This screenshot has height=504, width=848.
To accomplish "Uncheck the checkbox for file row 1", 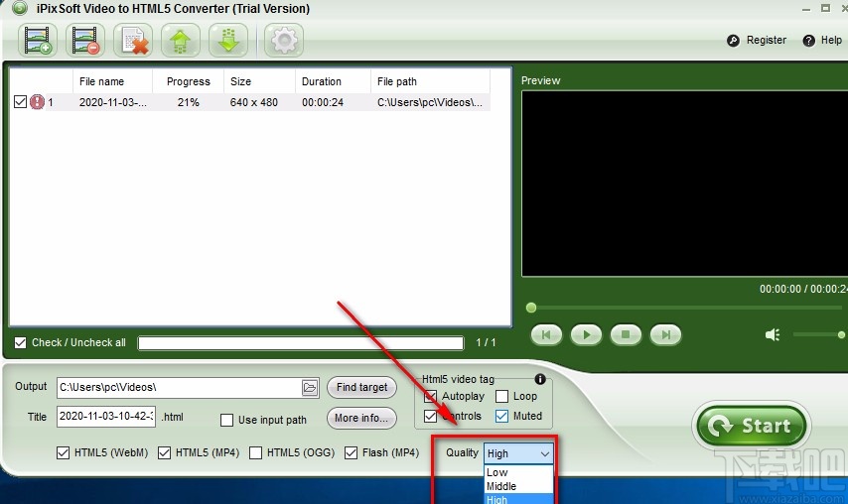I will point(21,101).
